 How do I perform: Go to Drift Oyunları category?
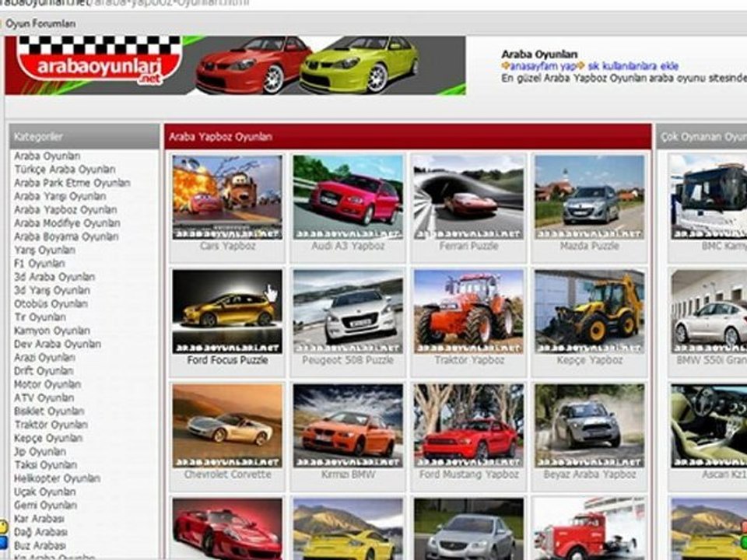click(44, 371)
